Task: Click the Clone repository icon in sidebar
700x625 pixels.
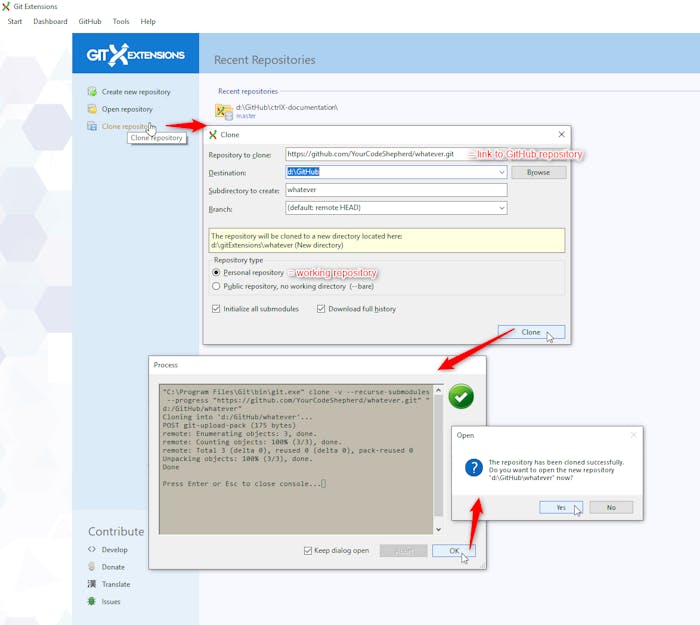Action: coord(92,126)
